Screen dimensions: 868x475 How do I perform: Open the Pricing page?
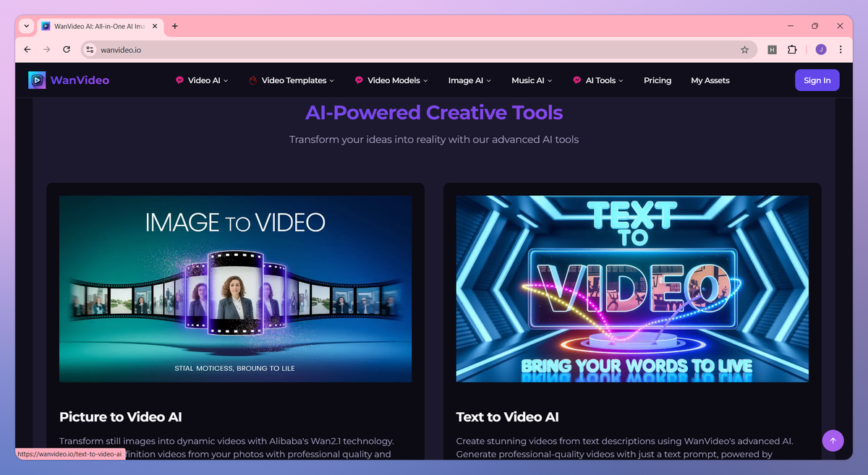click(x=657, y=80)
